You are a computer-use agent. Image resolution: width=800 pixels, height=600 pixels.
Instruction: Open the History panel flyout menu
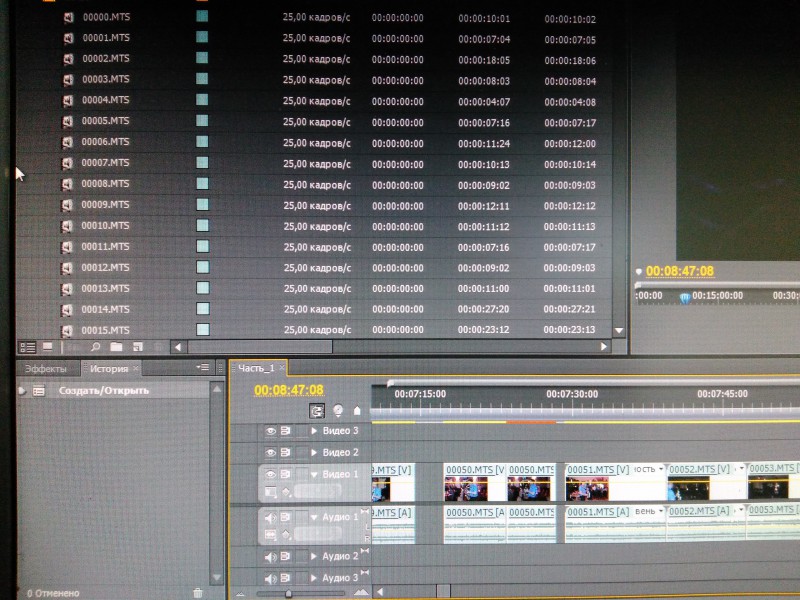coord(203,367)
